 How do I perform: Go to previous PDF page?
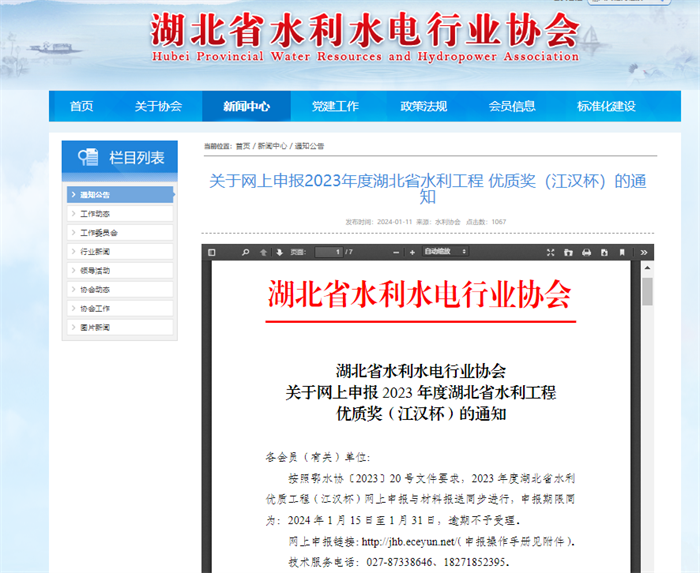263,253
